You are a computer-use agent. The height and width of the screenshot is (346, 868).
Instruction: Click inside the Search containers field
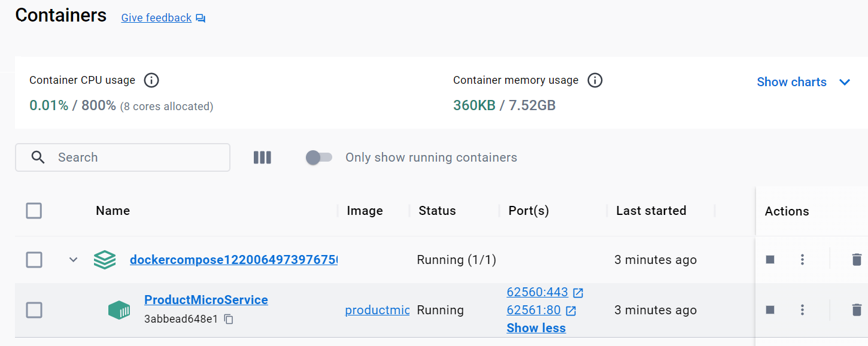[123, 157]
